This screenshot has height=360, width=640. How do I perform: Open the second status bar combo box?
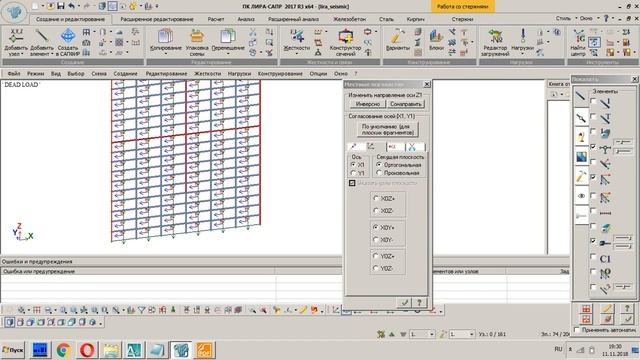click(462, 334)
